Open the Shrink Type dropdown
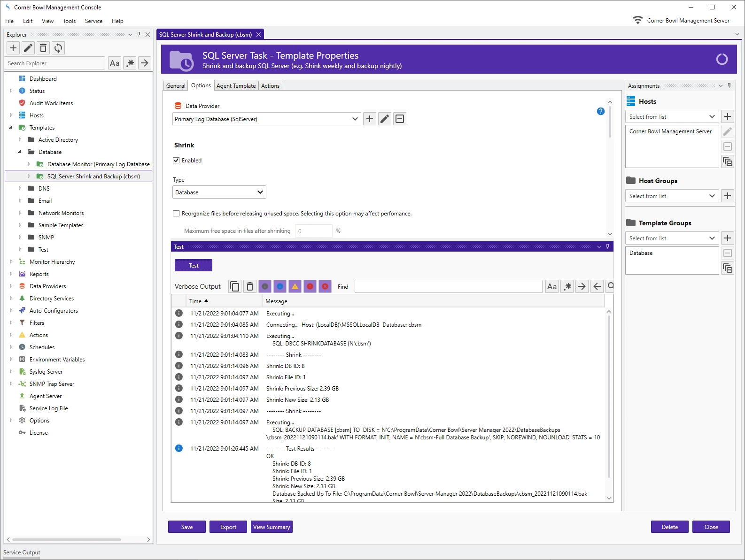Image resolution: width=745 pixels, height=560 pixels. 219,192
